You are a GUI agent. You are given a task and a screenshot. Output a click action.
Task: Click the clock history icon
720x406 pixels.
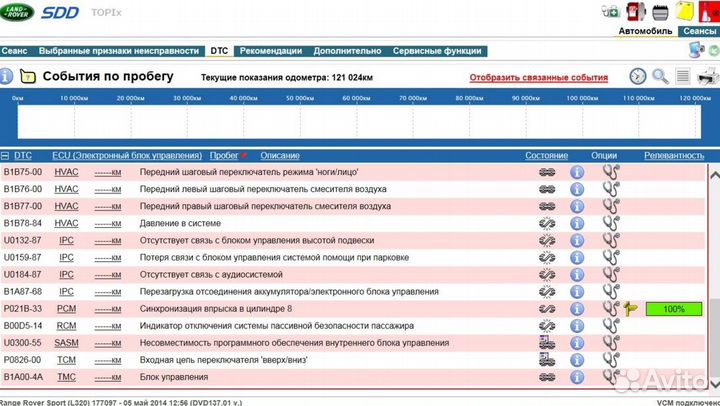point(637,76)
